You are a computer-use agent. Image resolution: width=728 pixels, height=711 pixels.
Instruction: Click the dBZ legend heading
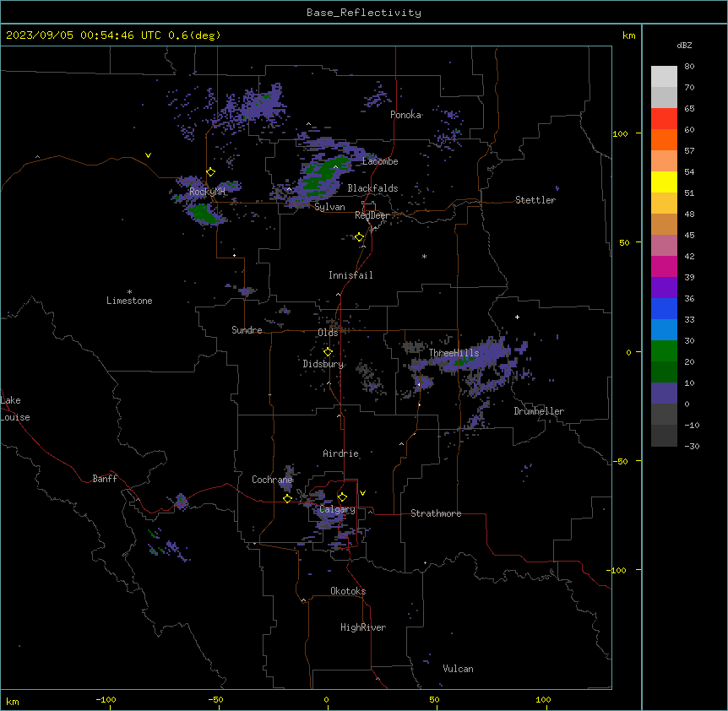[684, 45]
